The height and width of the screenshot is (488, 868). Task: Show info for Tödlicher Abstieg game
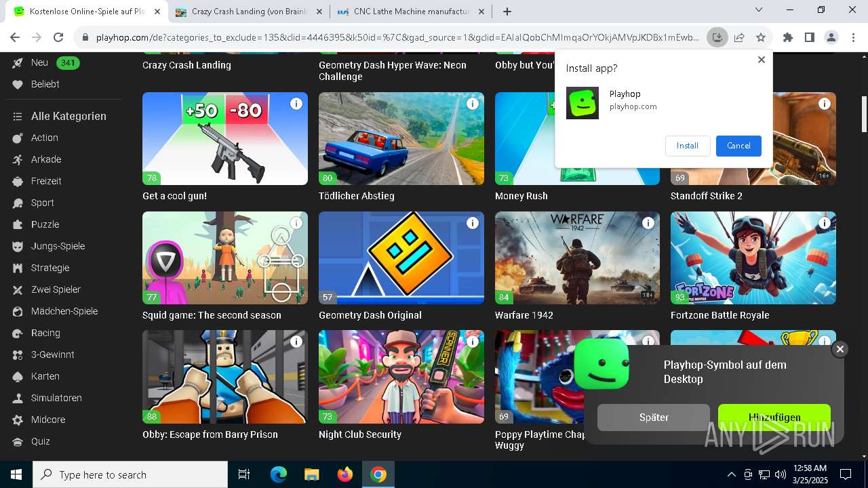coord(473,104)
